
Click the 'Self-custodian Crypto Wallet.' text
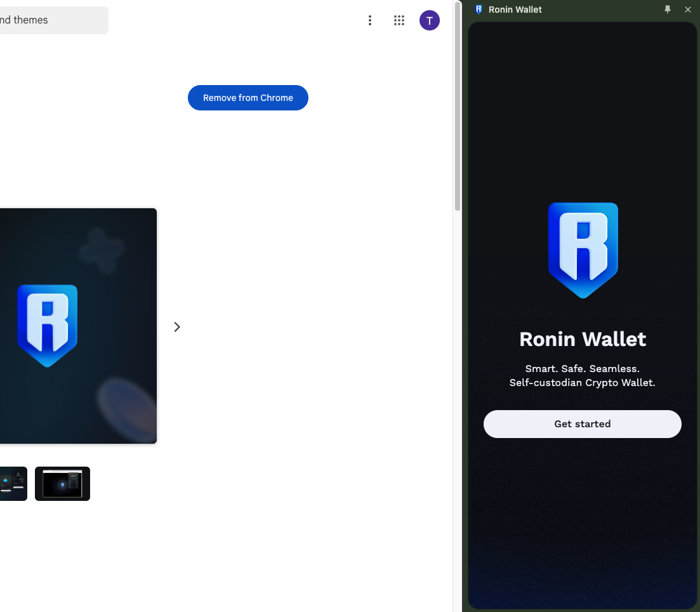583,383
